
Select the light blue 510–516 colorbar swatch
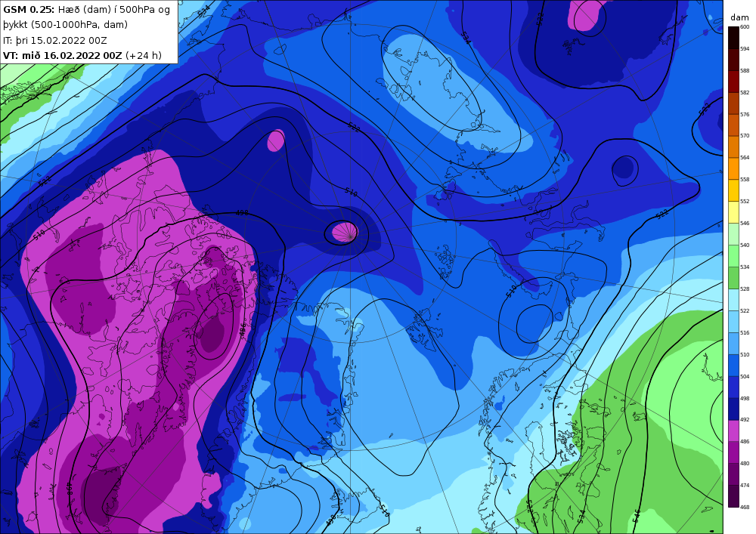[x=733, y=344]
